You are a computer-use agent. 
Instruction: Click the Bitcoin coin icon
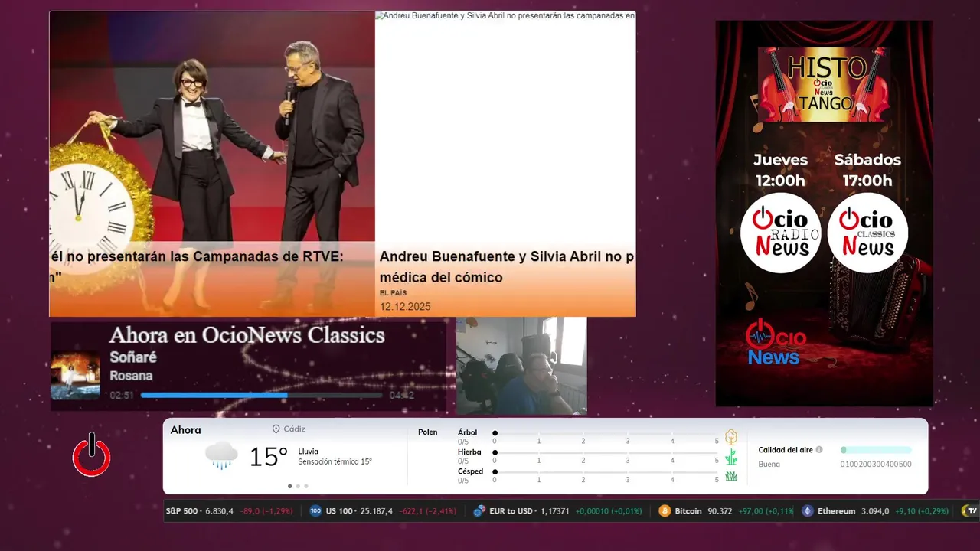665,510
